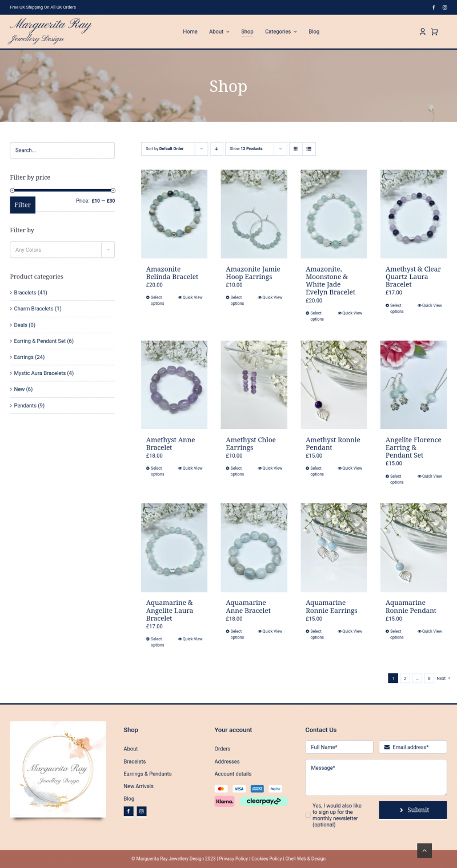
Task: Click the left price slider handle
Action: (13, 190)
